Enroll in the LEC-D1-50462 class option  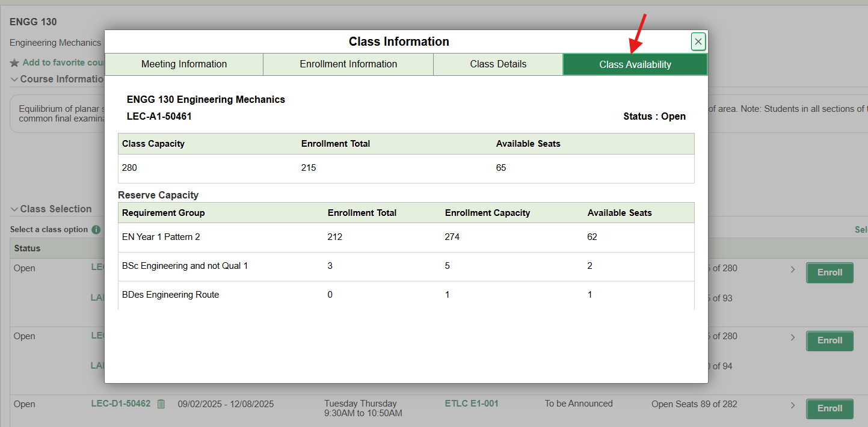829,408
